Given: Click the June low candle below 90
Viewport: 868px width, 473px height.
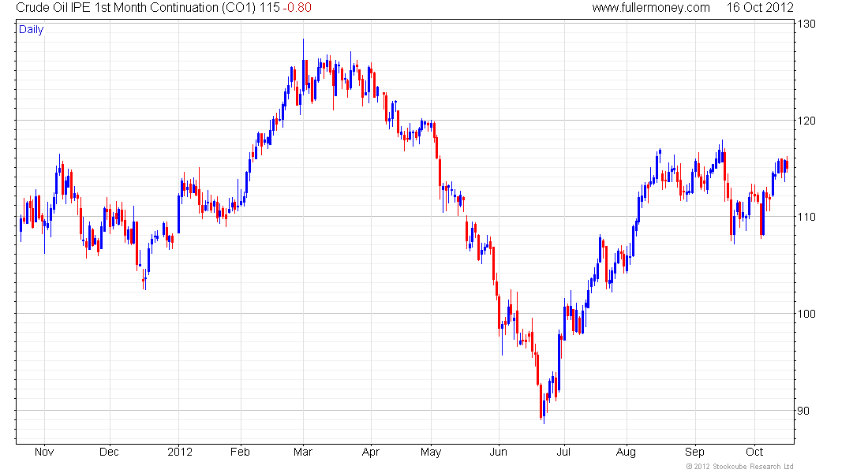Looking at the screenshot, I should tap(544, 409).
